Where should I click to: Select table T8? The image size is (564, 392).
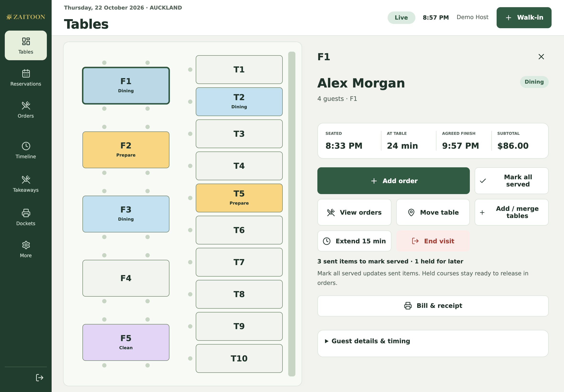(x=239, y=294)
